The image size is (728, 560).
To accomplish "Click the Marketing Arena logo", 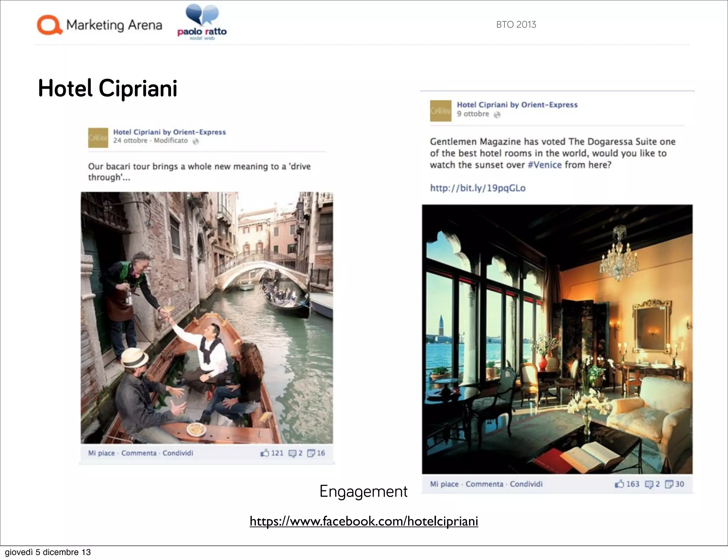I will (x=100, y=25).
